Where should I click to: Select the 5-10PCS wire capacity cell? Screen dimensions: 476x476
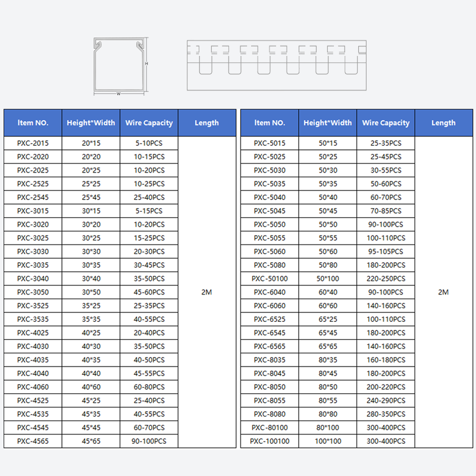pos(149,143)
